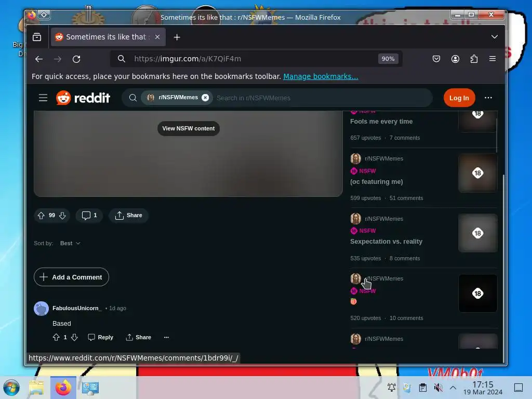Reload the current page
This screenshot has width=532, height=399.
(76, 59)
